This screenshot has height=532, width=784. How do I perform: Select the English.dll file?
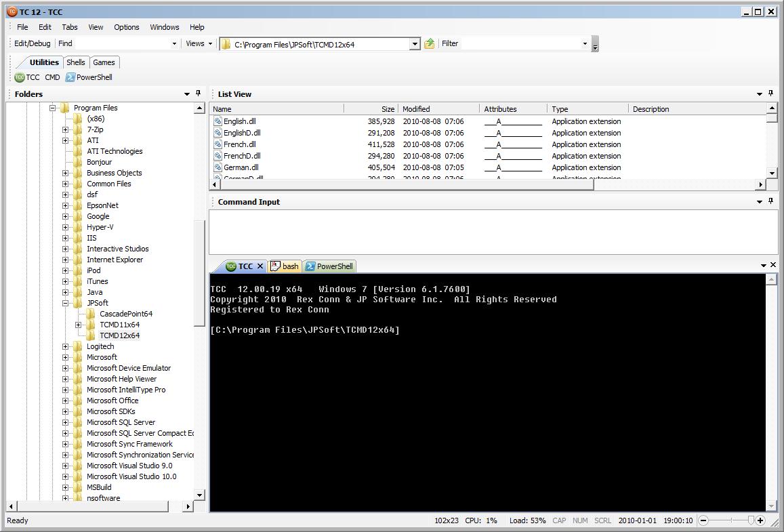(x=239, y=121)
